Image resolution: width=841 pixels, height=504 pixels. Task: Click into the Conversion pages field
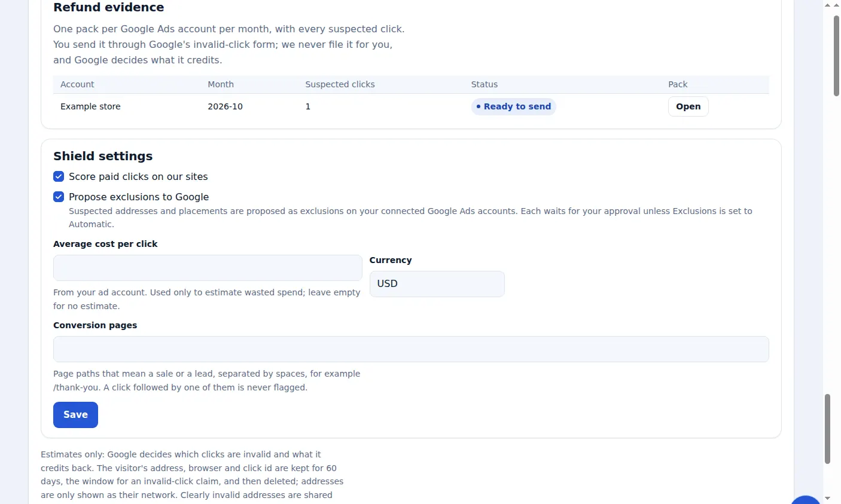click(x=411, y=349)
